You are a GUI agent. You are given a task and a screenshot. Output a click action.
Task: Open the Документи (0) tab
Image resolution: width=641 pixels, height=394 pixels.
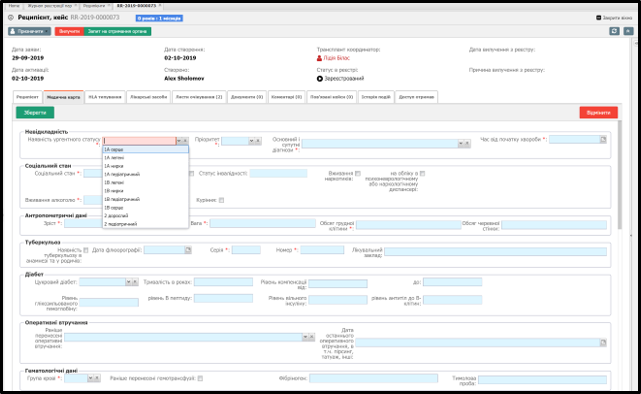[x=247, y=97]
